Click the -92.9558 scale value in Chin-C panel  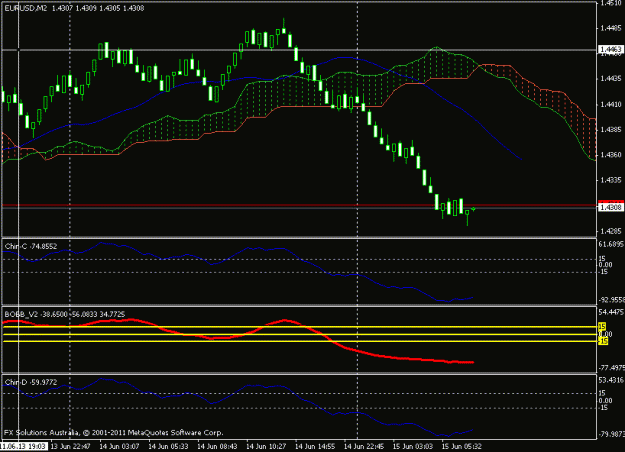coord(611,300)
